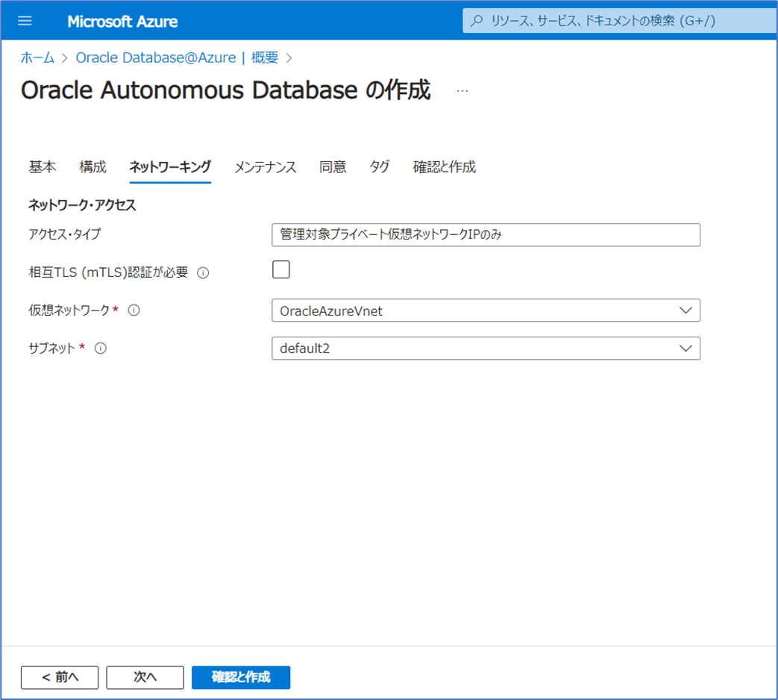Open the タグ tab
This screenshot has width=778, height=700.
click(x=380, y=167)
